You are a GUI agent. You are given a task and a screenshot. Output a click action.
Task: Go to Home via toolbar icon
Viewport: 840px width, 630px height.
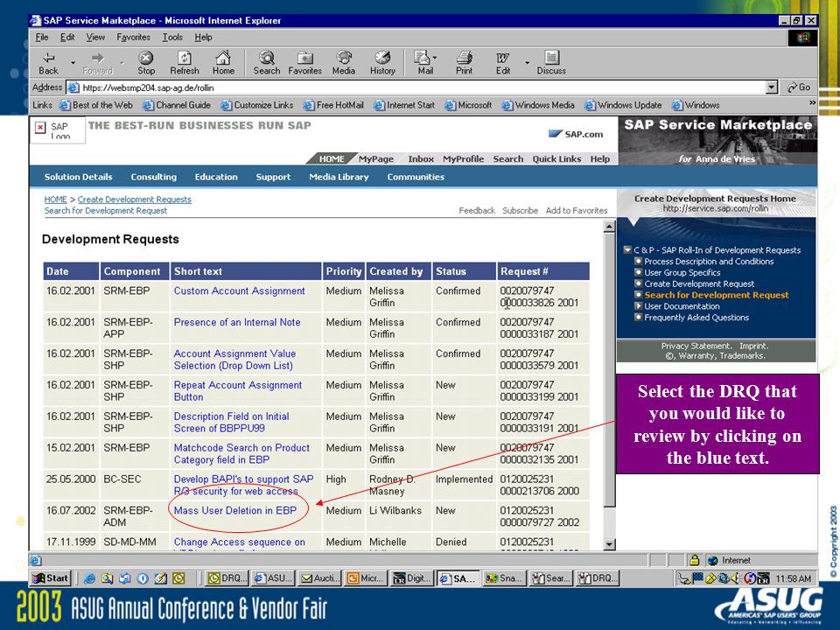point(223,63)
